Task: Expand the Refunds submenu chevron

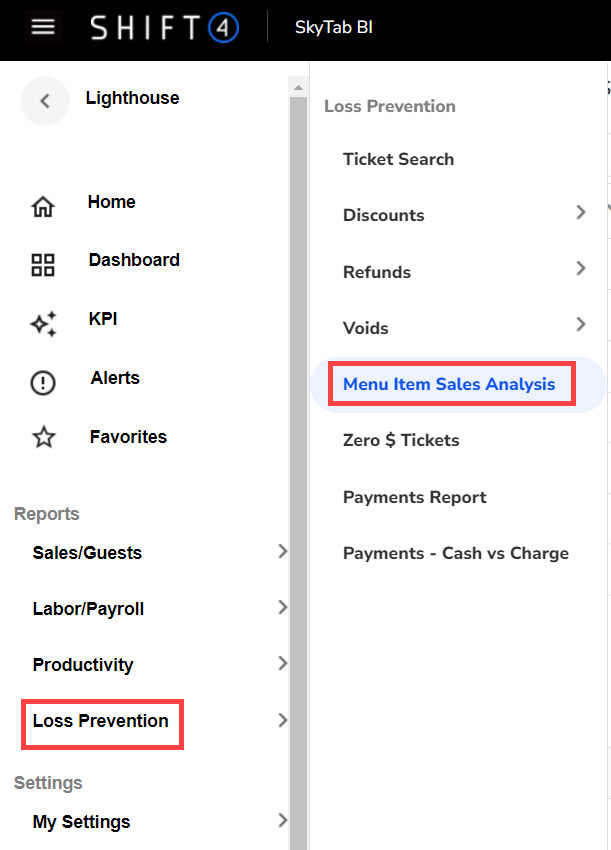Action: pyautogui.click(x=581, y=268)
